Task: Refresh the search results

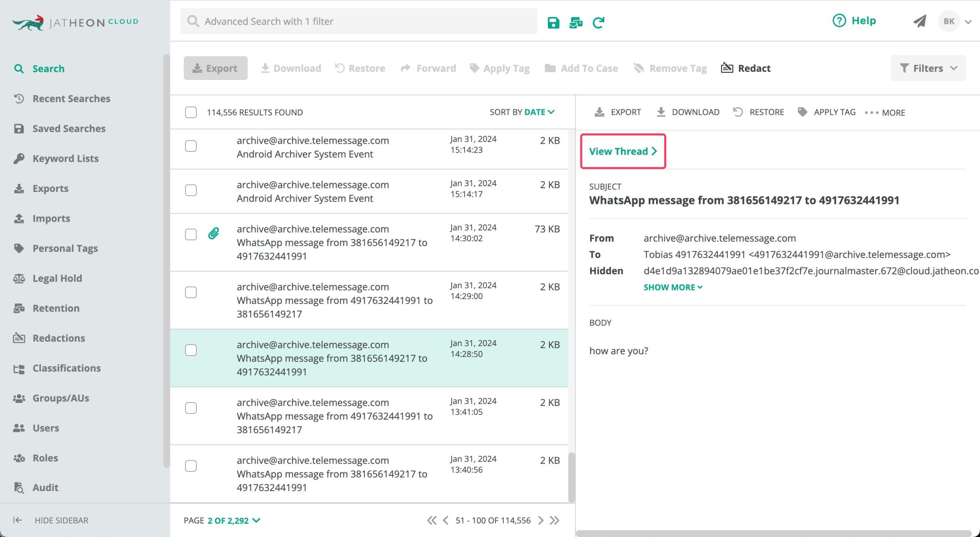Action: click(598, 22)
